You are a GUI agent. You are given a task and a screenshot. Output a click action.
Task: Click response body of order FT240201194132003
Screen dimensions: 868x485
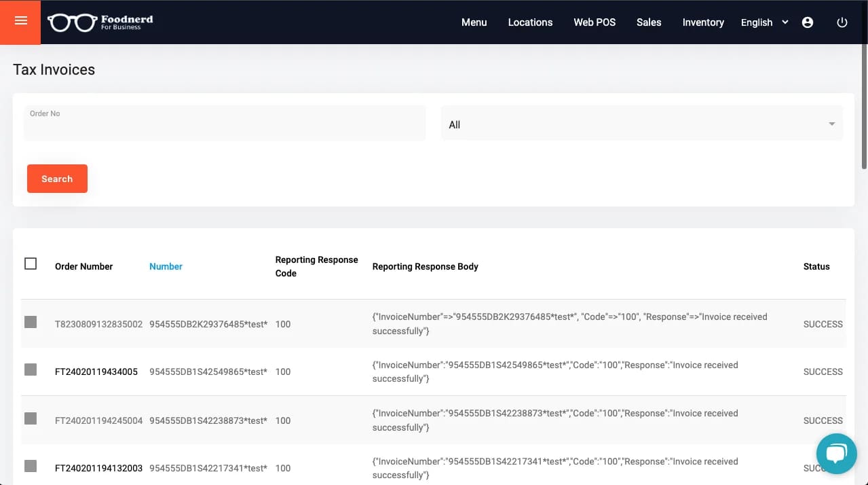555,468
